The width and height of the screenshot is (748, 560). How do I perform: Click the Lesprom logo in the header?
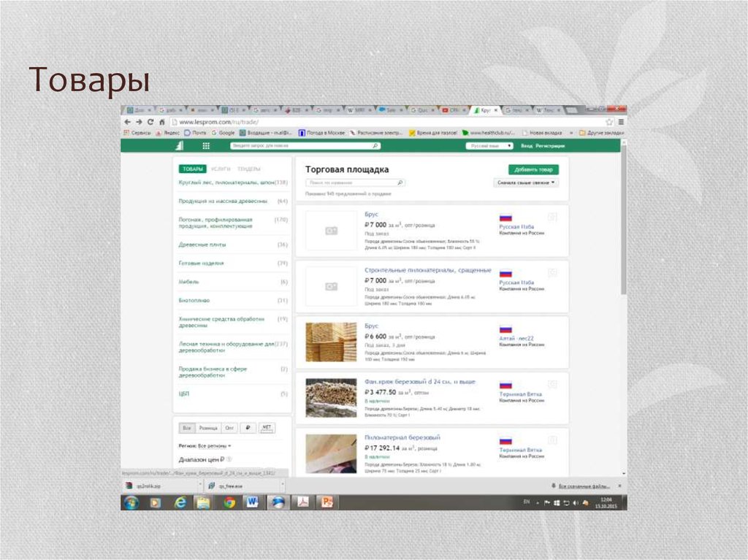tap(178, 145)
